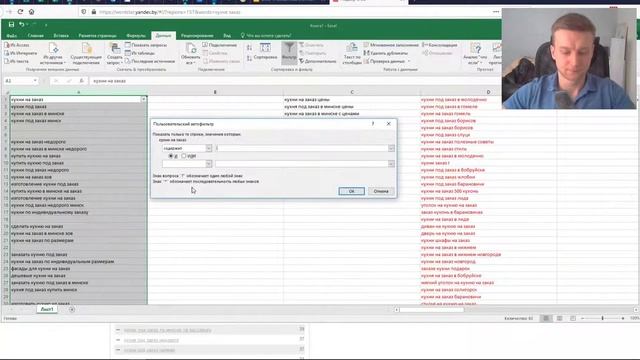The width and height of the screenshot is (640, 360).
Task: Click the zoom in plus button
Action: 623,318
